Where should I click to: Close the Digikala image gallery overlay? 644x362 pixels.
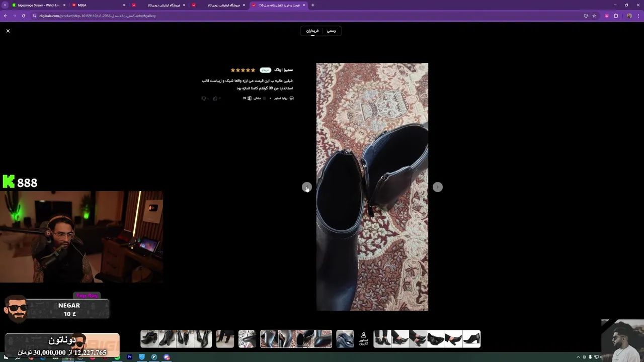click(x=8, y=31)
